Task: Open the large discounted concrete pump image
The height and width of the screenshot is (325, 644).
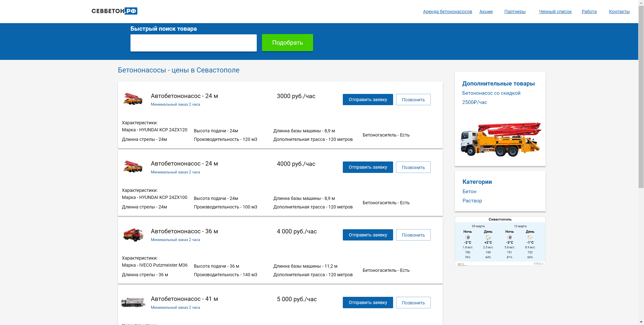Action: coord(500,139)
